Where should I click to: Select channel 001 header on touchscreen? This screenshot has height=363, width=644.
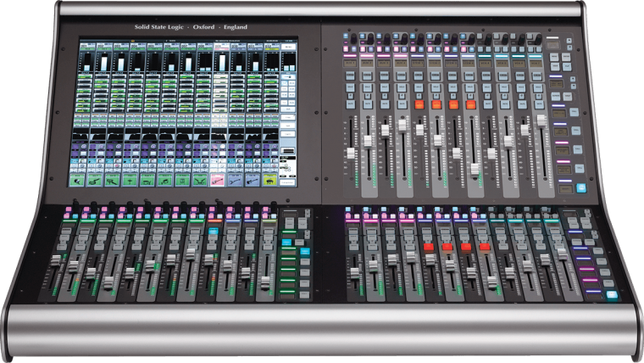point(86,46)
